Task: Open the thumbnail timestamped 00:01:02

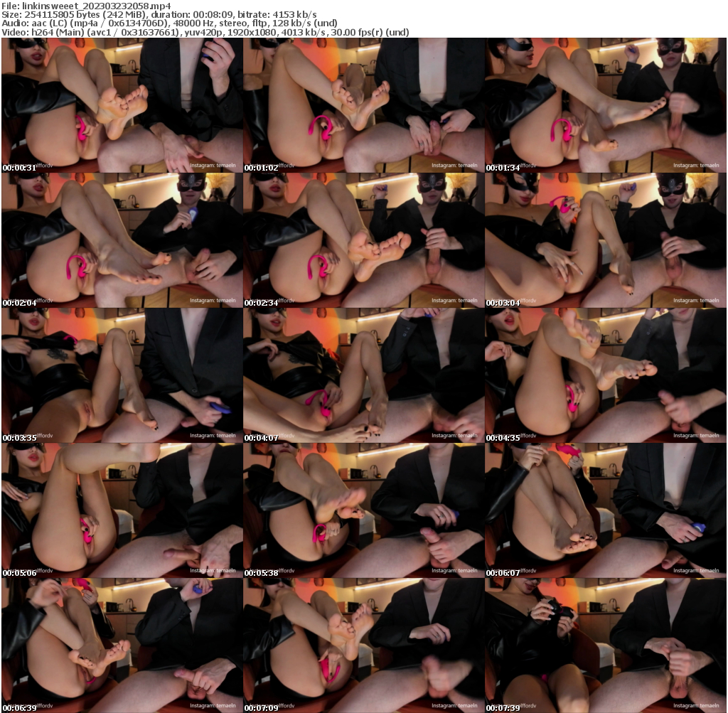Action: click(x=364, y=107)
